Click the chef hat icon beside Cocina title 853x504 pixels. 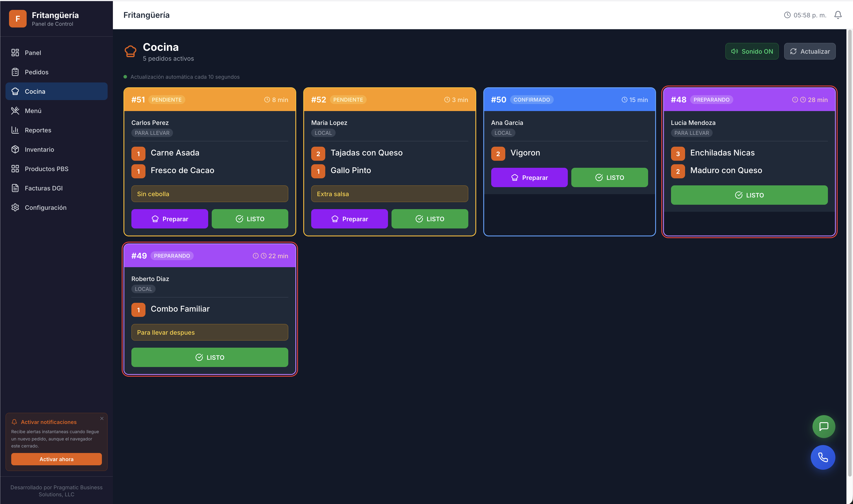130,51
